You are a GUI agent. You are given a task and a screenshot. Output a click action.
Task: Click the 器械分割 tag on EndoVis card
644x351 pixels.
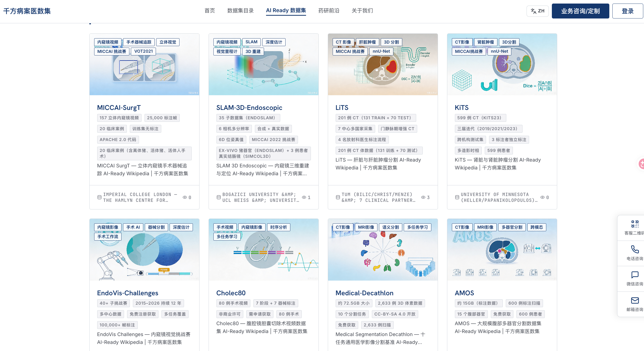156,227
